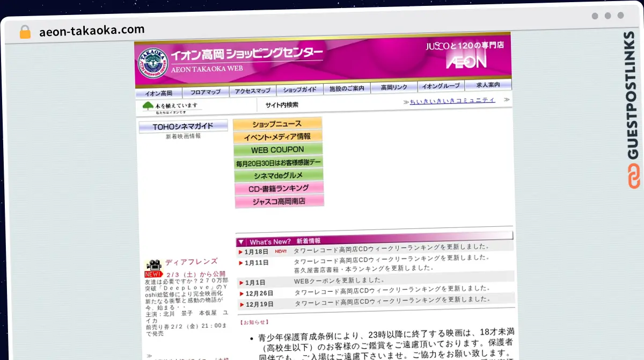
Task: Click the 12月26日 news date
Action: (259, 293)
